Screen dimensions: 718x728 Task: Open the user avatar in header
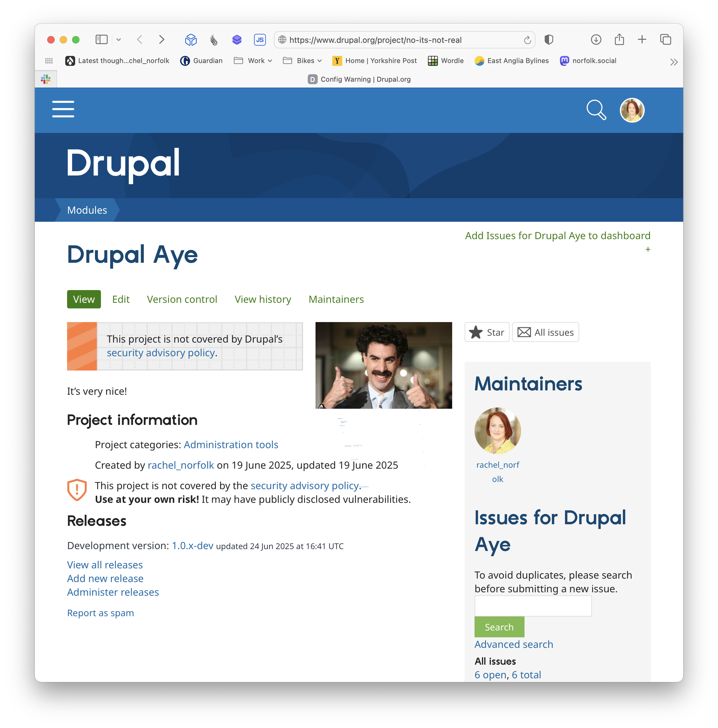(632, 110)
